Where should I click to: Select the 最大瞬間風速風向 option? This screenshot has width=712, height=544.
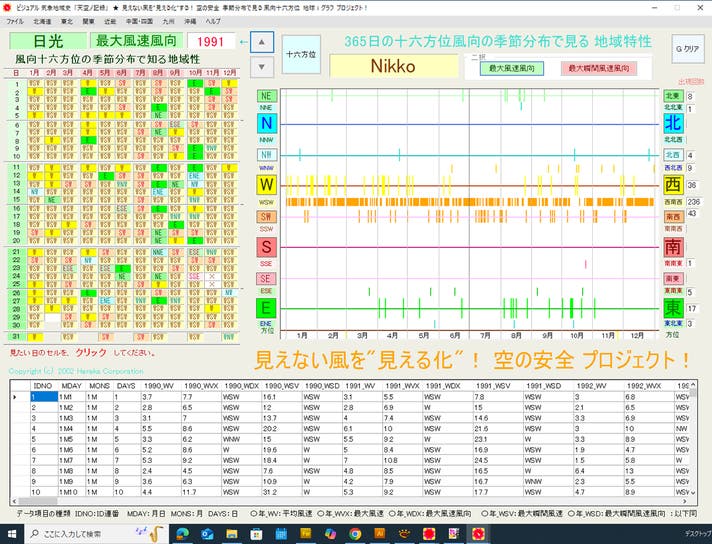598,69
